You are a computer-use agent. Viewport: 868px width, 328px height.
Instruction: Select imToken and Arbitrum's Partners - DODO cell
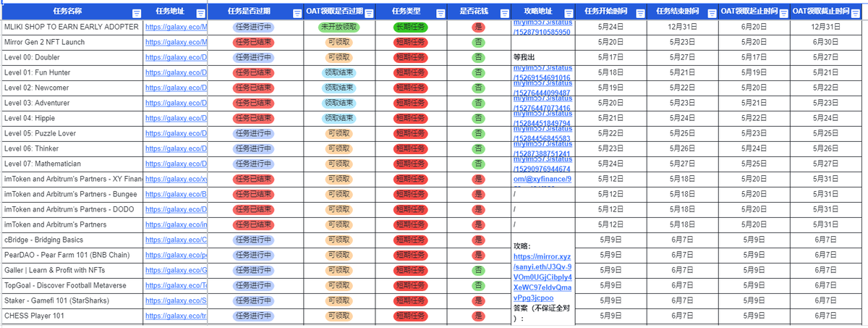tap(72, 209)
